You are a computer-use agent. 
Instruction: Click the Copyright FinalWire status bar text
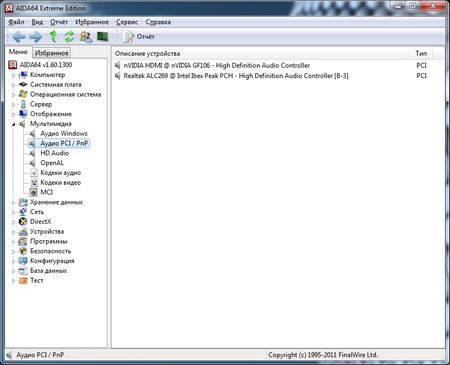(323, 355)
